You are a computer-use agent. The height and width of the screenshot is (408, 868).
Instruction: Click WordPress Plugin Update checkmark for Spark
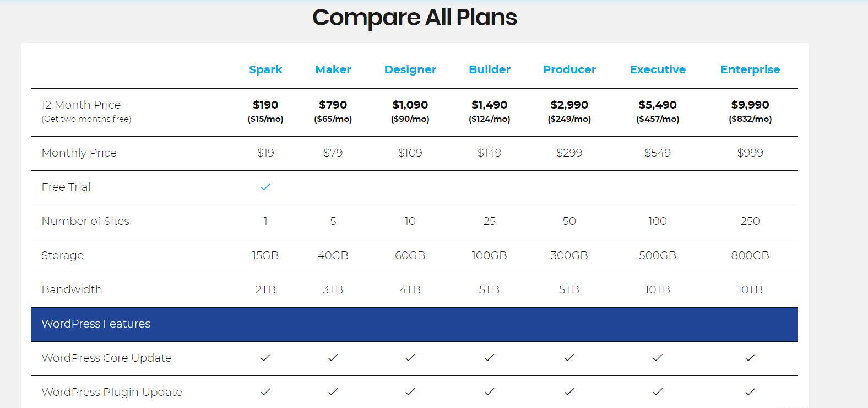(265, 392)
